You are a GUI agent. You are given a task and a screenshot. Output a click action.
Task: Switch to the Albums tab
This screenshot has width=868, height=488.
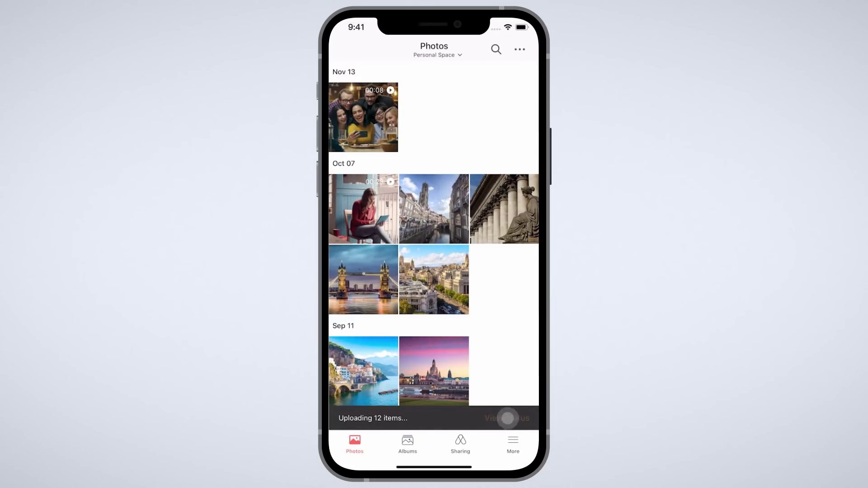(407, 444)
